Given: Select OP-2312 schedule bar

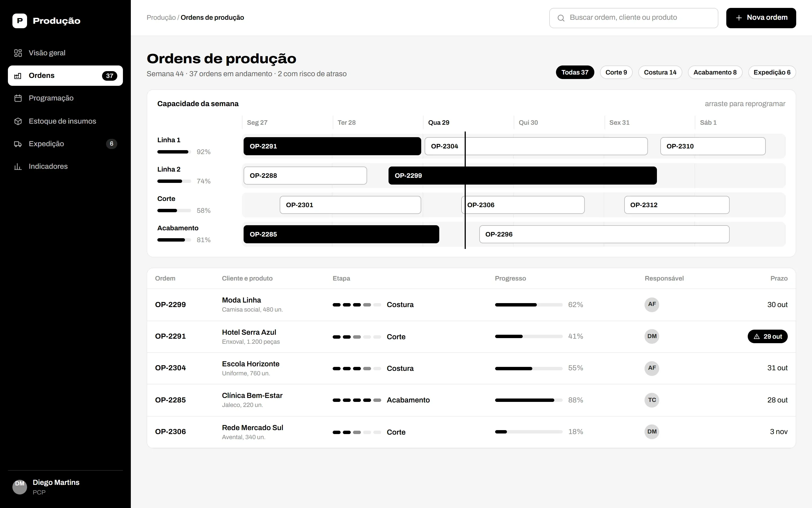Looking at the screenshot, I should click(676, 205).
